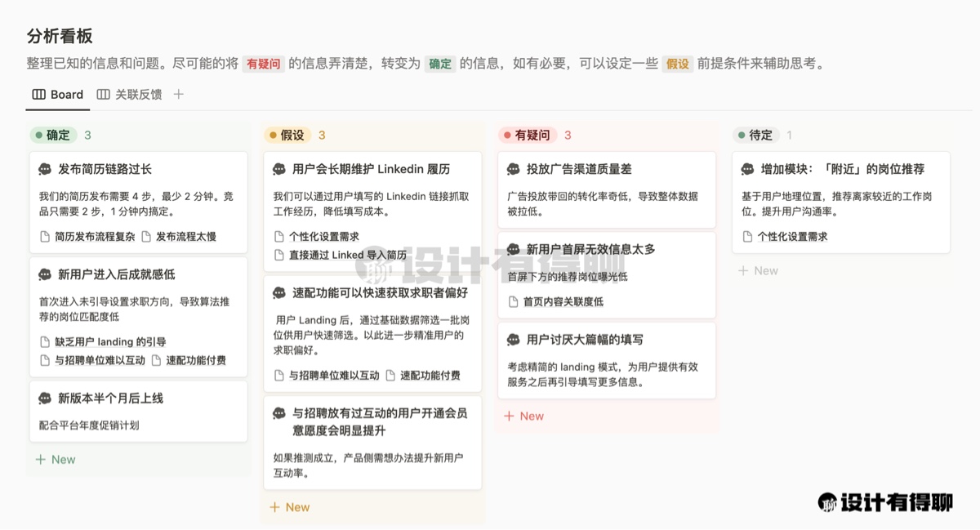Screen dimensions: 980x530
Task: Add a new card under 待定 column
Action: (x=758, y=271)
